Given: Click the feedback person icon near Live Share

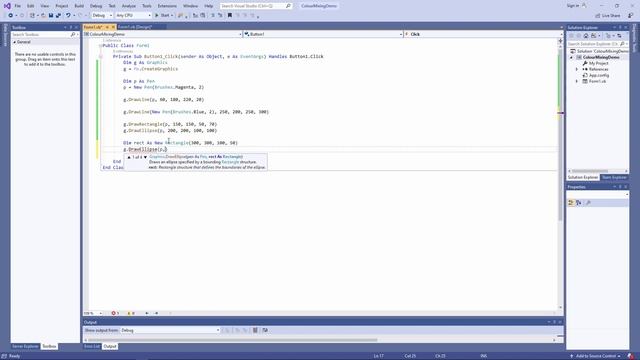Looking at the screenshot, I should coord(631,16).
